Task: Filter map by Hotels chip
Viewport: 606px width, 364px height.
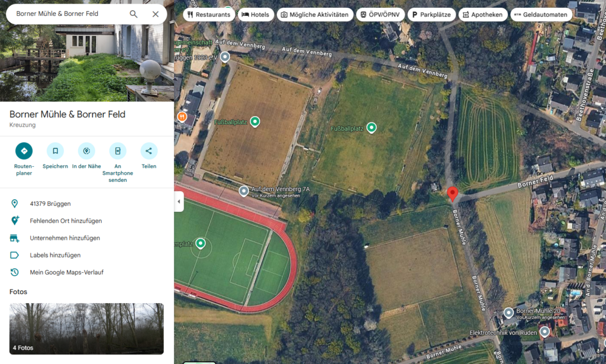Action: (256, 15)
